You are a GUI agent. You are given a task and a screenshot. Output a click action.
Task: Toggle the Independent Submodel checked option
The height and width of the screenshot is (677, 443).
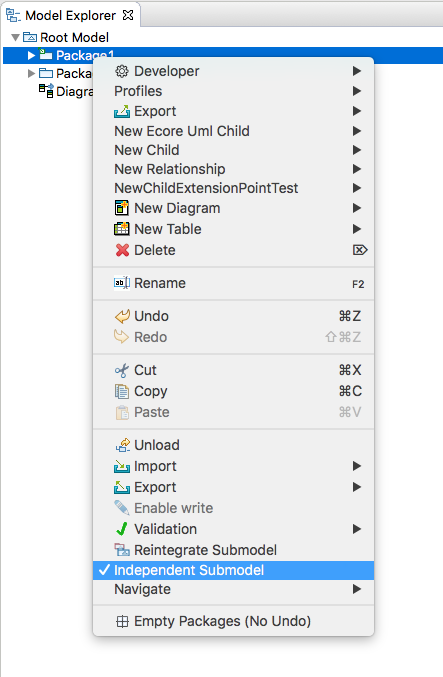[x=234, y=570]
